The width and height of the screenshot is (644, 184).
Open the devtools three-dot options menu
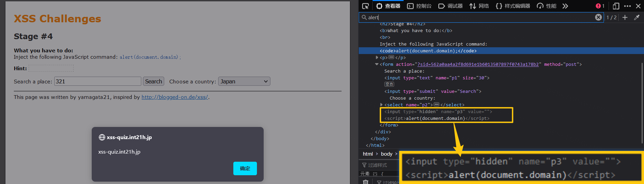pos(627,6)
